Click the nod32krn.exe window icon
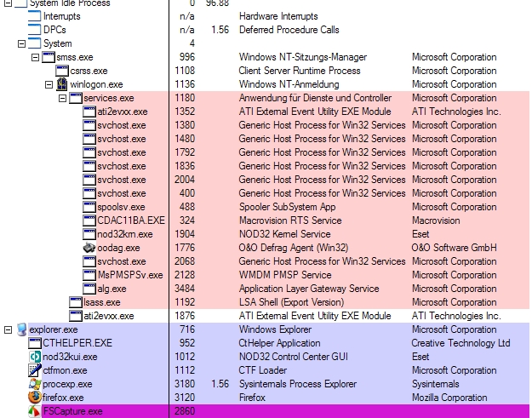 point(89,234)
